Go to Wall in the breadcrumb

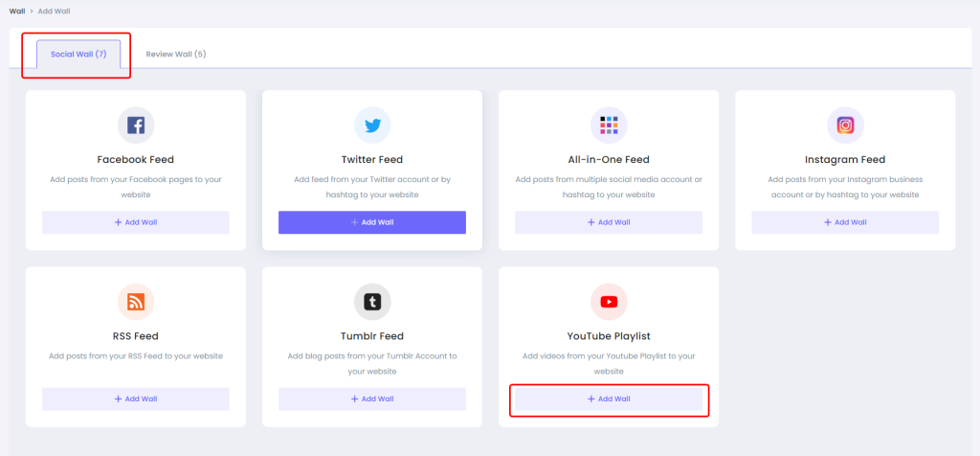[x=17, y=11]
